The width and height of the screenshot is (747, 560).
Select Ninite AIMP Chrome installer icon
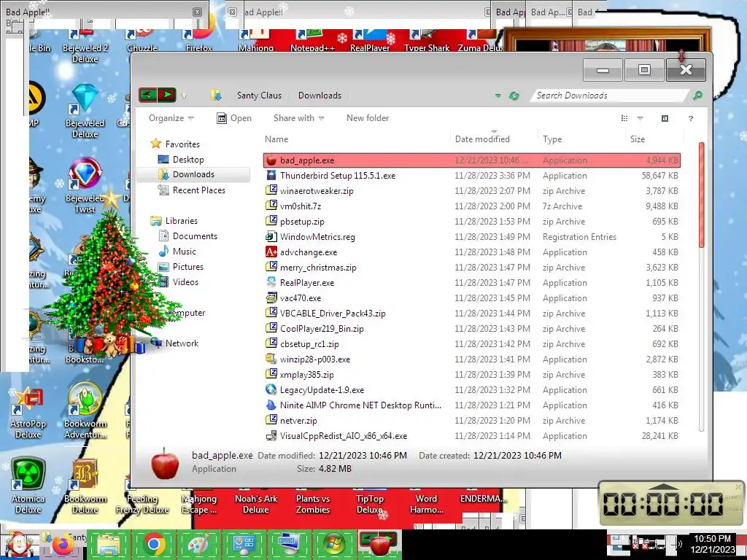[x=271, y=405]
